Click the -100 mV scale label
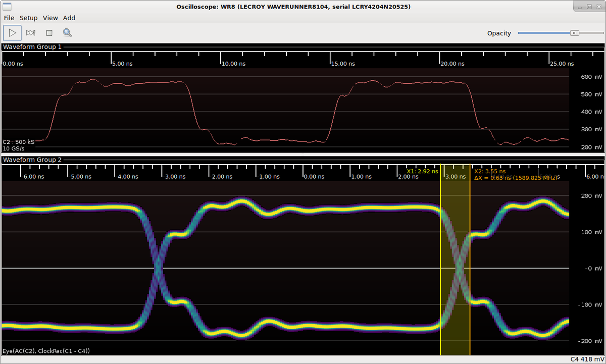The image size is (606, 364). coord(590,305)
